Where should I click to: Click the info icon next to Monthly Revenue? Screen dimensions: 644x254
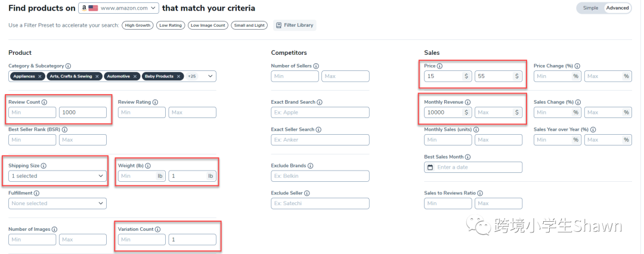coord(467,102)
